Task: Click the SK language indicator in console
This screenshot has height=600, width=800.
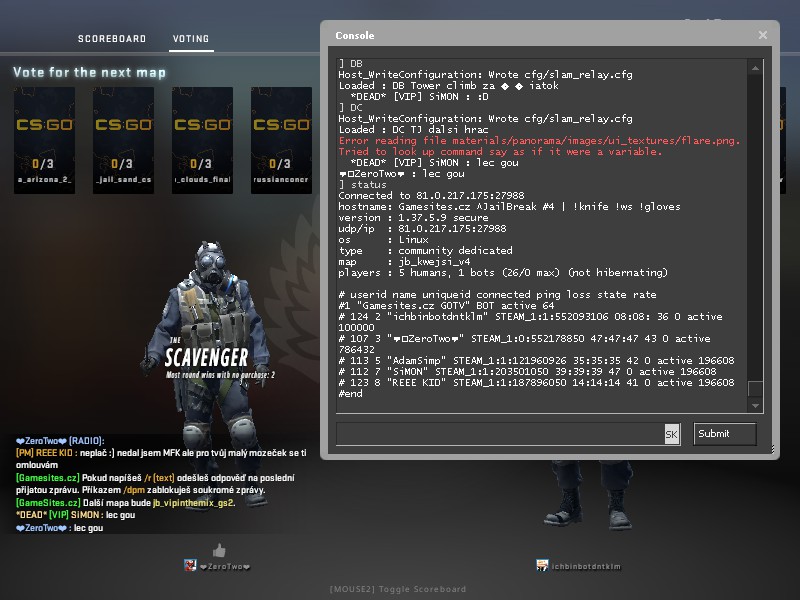Action: pyautogui.click(x=671, y=434)
